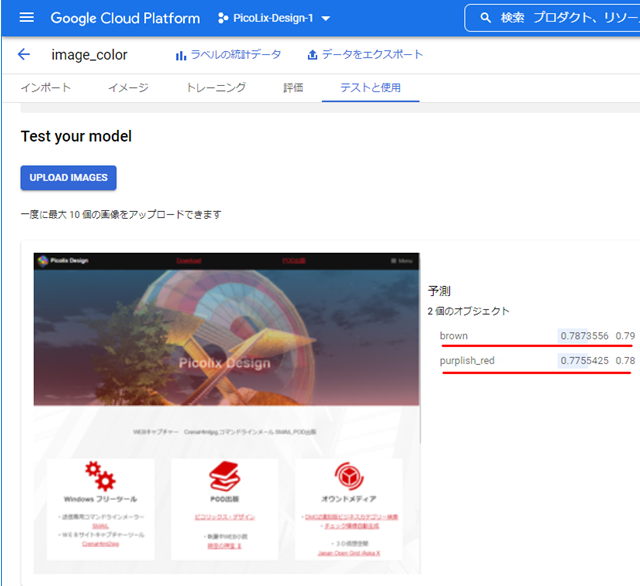
Task: Click the label statistics bar chart icon
Action: pyautogui.click(x=181, y=55)
